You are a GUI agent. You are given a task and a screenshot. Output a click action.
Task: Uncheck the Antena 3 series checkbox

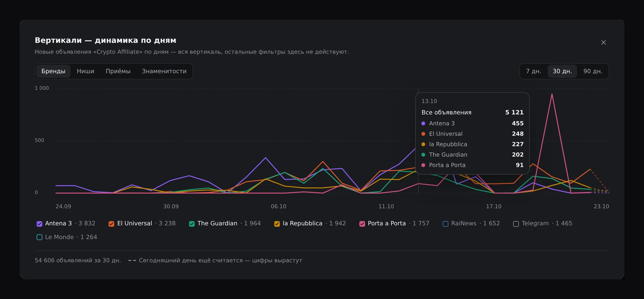tap(40, 224)
